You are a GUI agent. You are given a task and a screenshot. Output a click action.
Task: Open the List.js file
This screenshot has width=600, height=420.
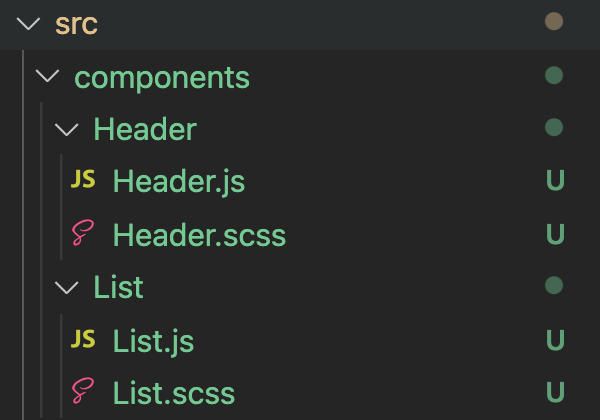click(x=153, y=340)
